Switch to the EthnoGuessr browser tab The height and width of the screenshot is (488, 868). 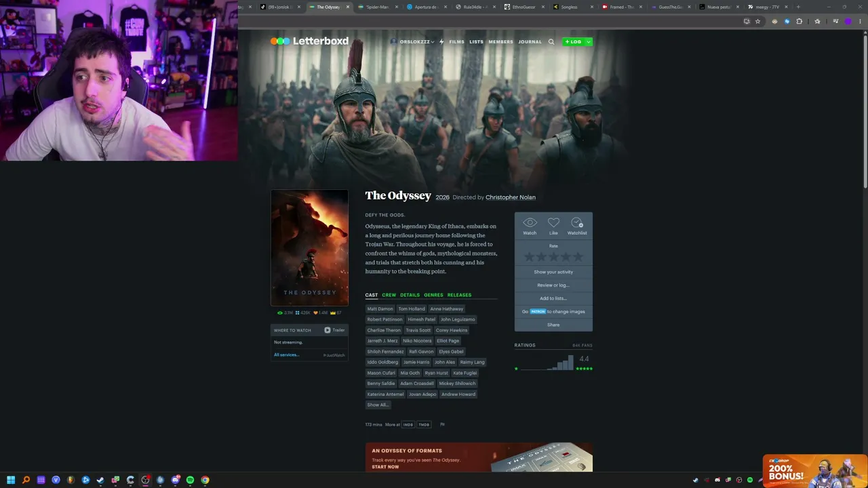pos(524,7)
